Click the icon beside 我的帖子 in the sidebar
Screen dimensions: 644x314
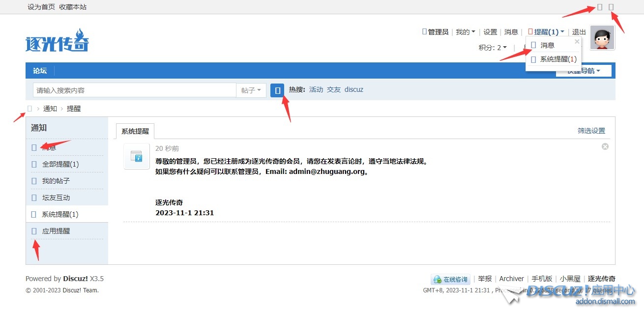34,181
